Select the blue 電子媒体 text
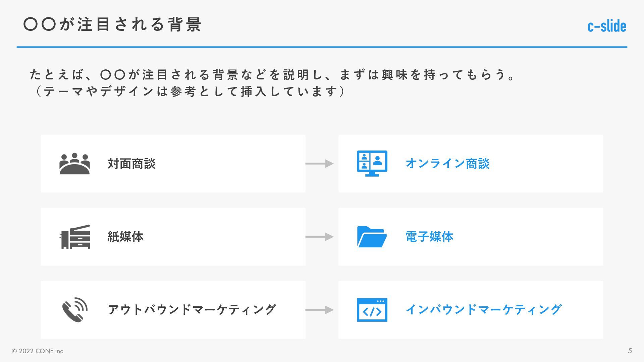The width and height of the screenshot is (644, 362). [429, 237]
